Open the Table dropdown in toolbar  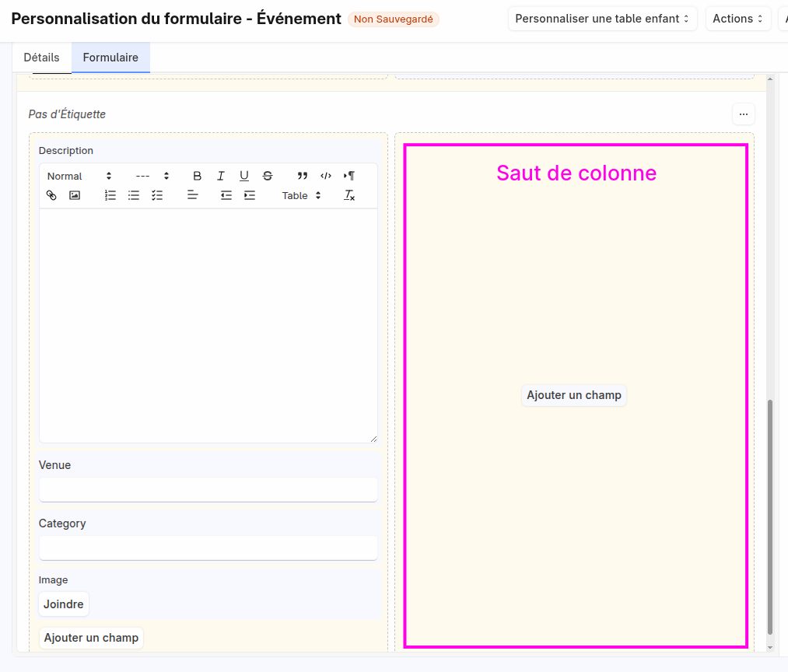pyautogui.click(x=302, y=195)
